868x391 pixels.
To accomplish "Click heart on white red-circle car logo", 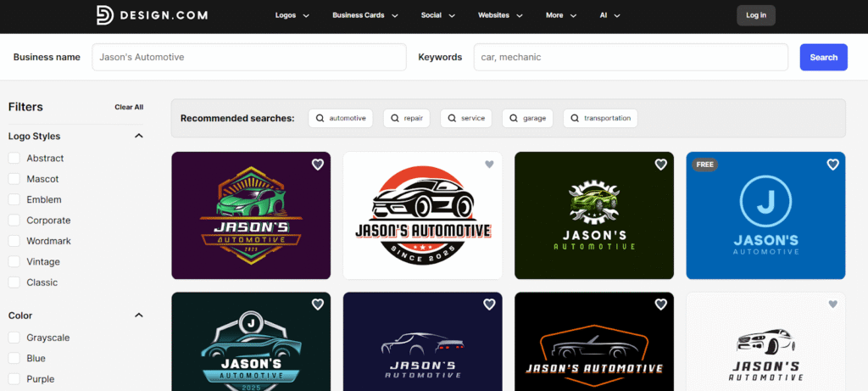I will 489,165.
